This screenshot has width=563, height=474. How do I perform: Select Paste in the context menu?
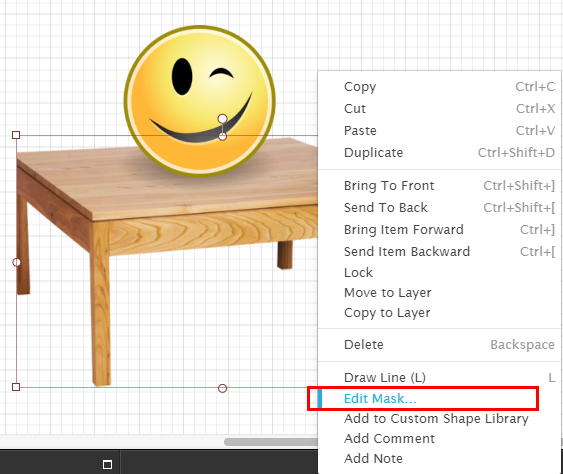[x=439, y=130]
